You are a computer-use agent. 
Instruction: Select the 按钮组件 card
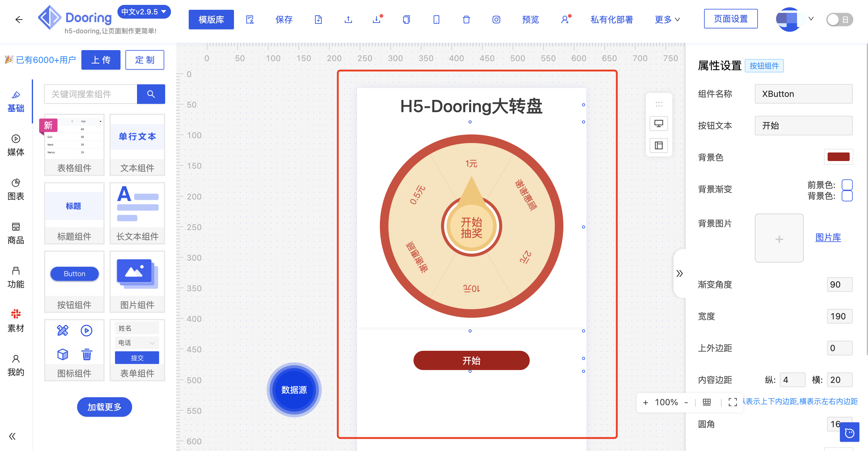point(74,282)
